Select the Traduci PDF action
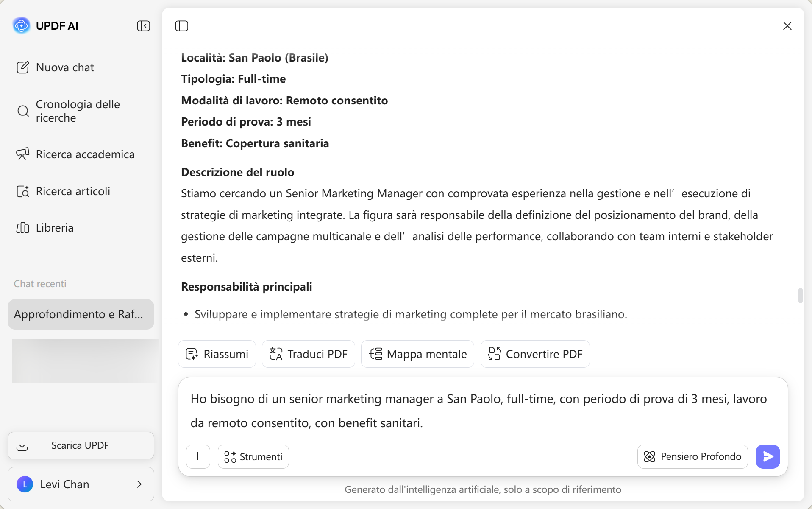This screenshot has width=812, height=509. pos(309,354)
